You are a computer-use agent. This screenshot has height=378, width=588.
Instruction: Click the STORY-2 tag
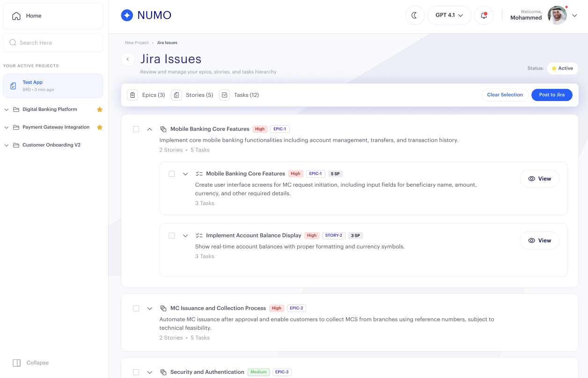click(334, 236)
